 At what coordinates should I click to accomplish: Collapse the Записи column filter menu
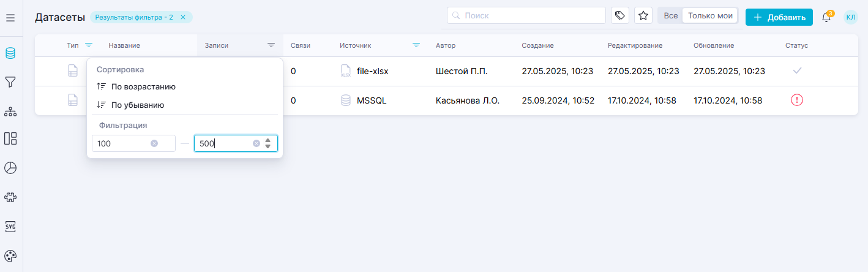click(271, 45)
